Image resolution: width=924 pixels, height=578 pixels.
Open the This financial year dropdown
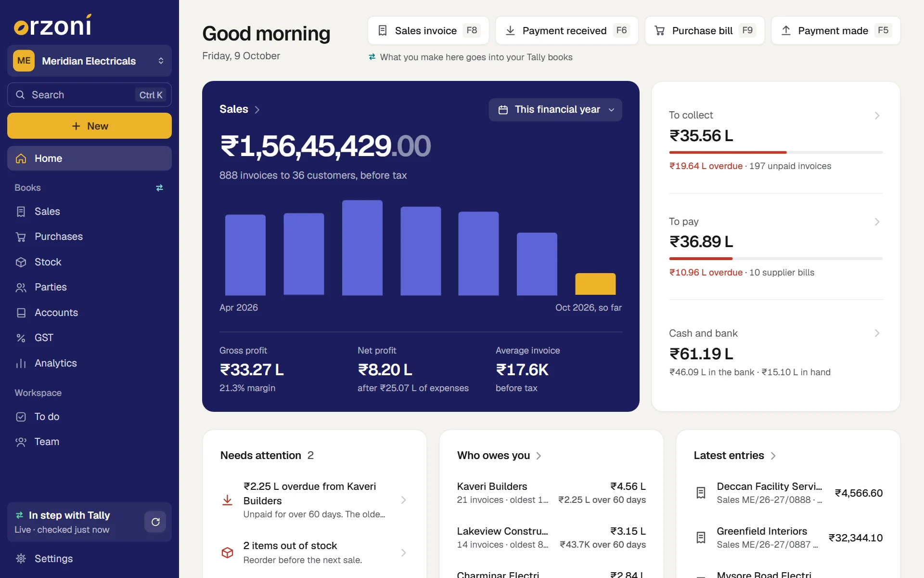point(555,110)
